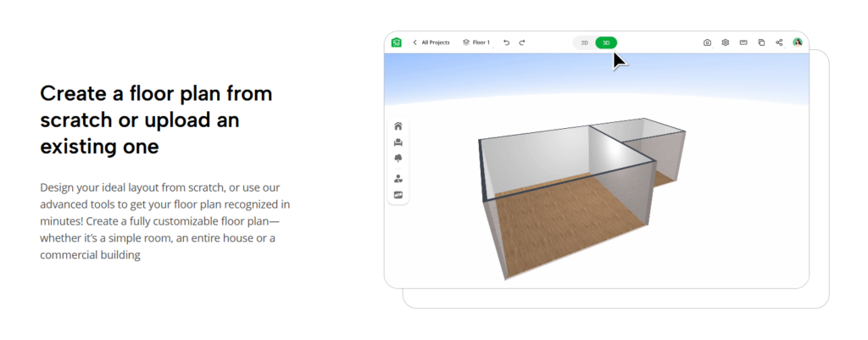Open the bottom sidebar image panel icon
868x340 pixels.
398,195
